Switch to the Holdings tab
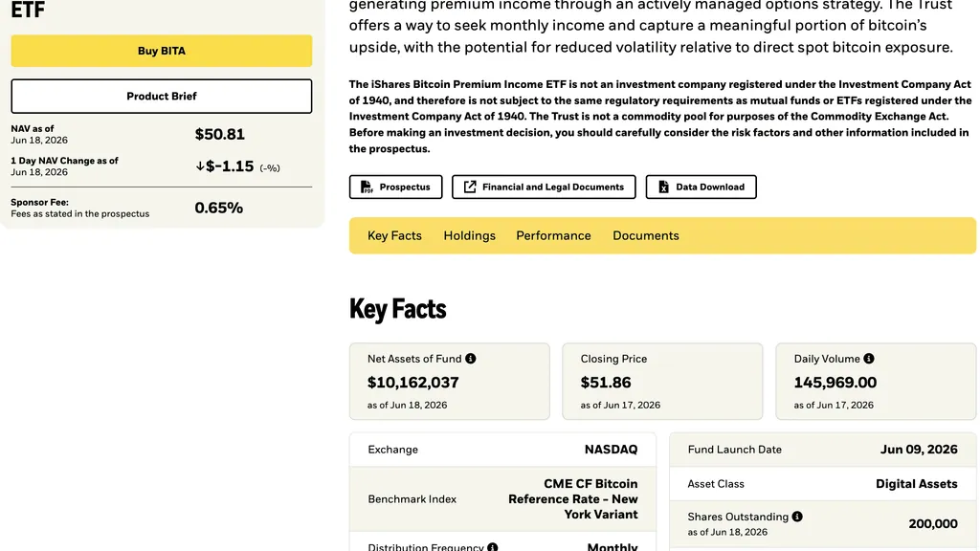 click(469, 235)
